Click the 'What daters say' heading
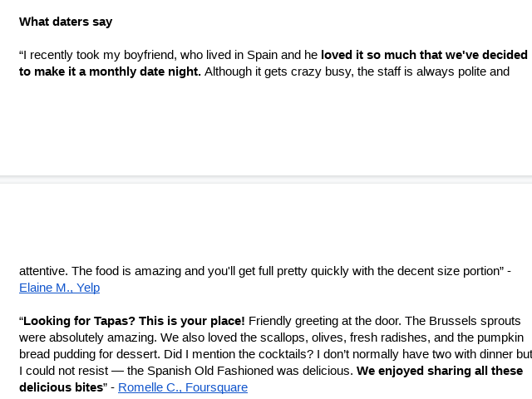This screenshot has width=532, height=399. click(66, 22)
